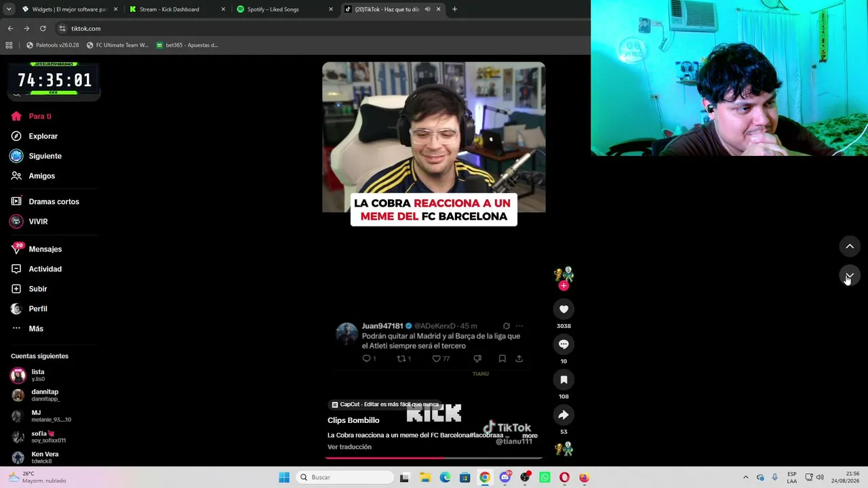Open the Chrome apps grid icon
The image size is (868, 488).
pyautogui.click(x=9, y=45)
